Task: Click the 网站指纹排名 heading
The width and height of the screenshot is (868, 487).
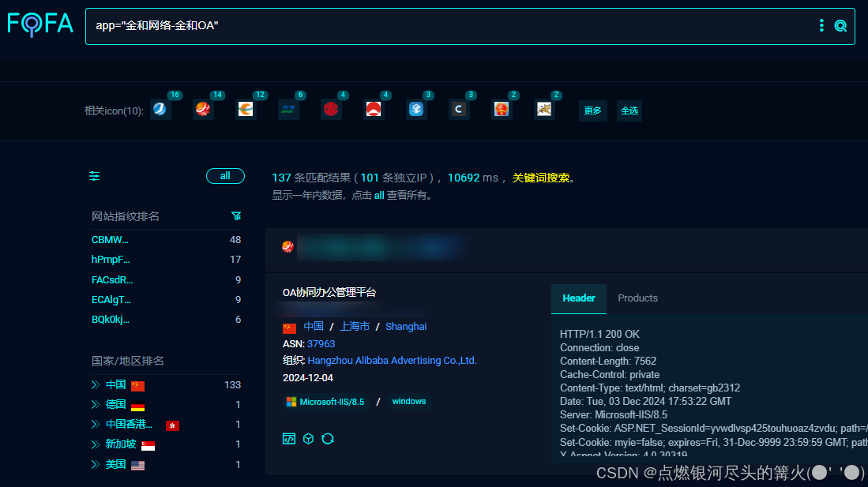Action: (125, 216)
